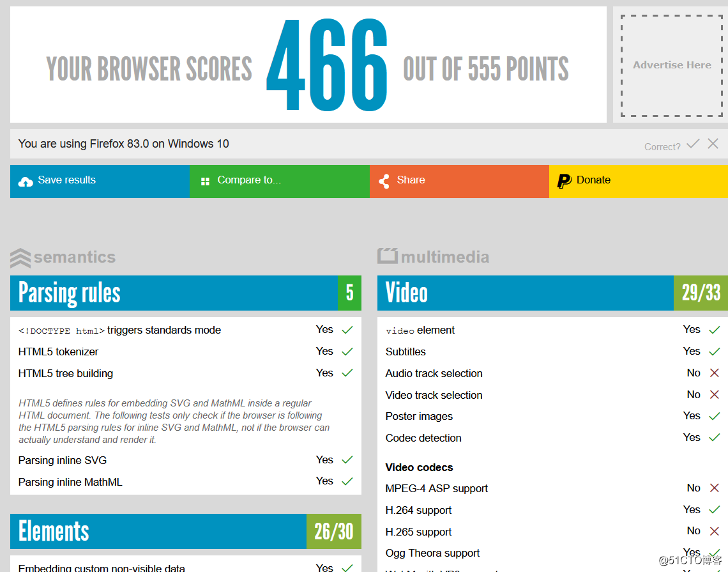This screenshot has width=728, height=572.
Task: Click the grid icon beside Compare to...
Action: pos(205,181)
